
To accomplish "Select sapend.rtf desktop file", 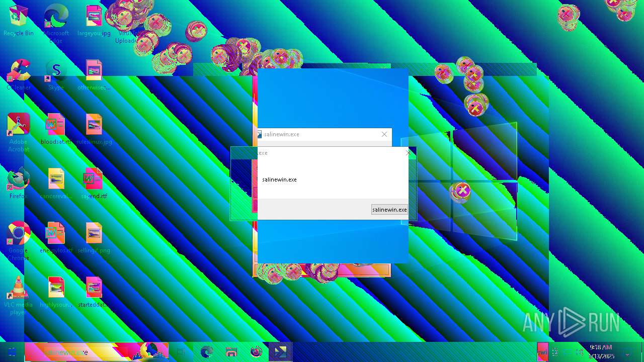I will (94, 184).
